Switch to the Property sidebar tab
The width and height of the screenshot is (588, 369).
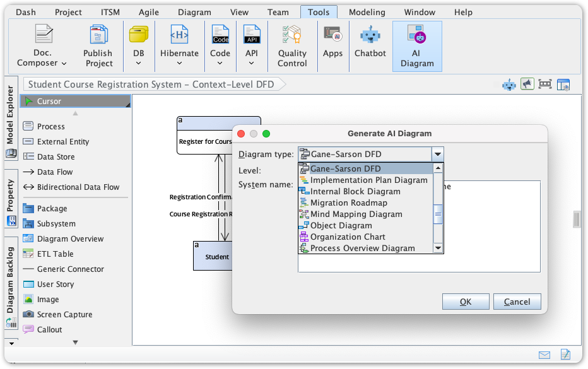pyautogui.click(x=10, y=199)
